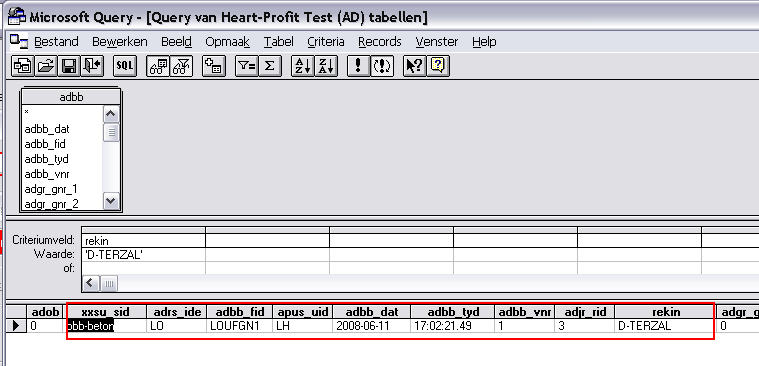Click the adbb table title header
The height and width of the screenshot is (366, 759).
click(x=71, y=97)
